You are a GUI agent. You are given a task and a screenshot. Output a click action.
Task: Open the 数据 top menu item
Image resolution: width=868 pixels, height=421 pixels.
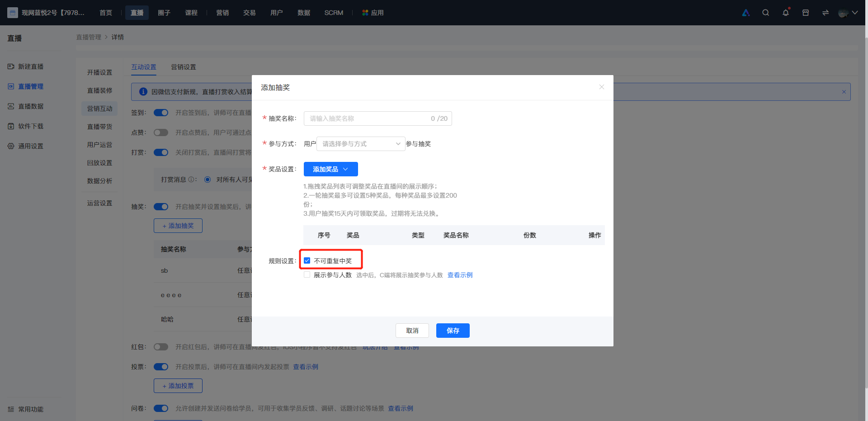tap(304, 13)
